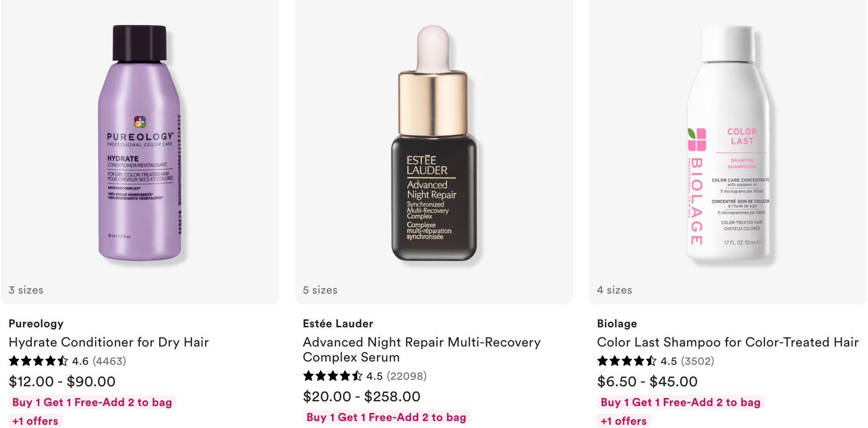Click the Biolage brand name
Viewport: 868px width, 428px height.
click(617, 324)
